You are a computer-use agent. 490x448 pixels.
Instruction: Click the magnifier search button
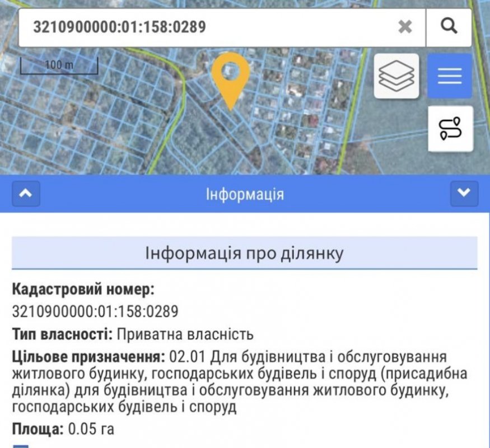click(449, 26)
